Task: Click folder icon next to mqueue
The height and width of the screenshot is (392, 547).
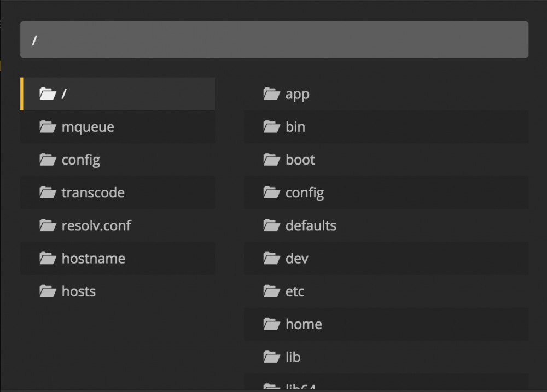Action: pos(48,127)
